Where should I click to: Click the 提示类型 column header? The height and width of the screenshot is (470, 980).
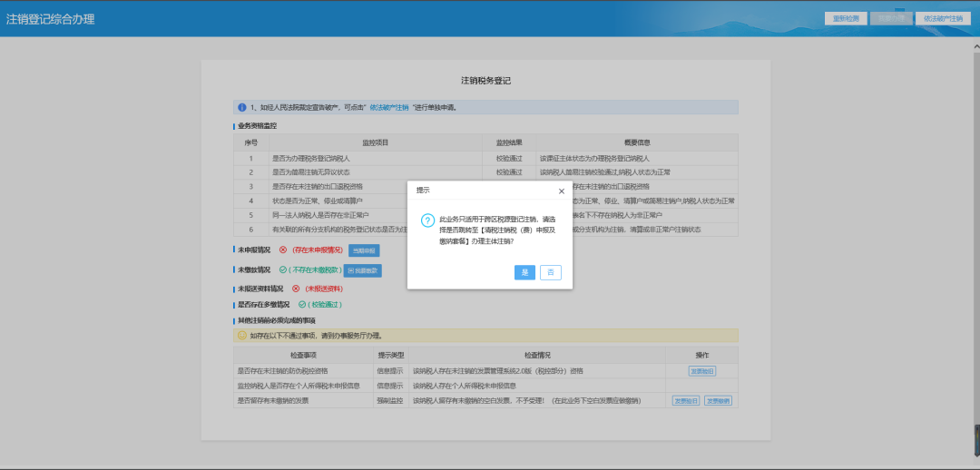(x=390, y=355)
